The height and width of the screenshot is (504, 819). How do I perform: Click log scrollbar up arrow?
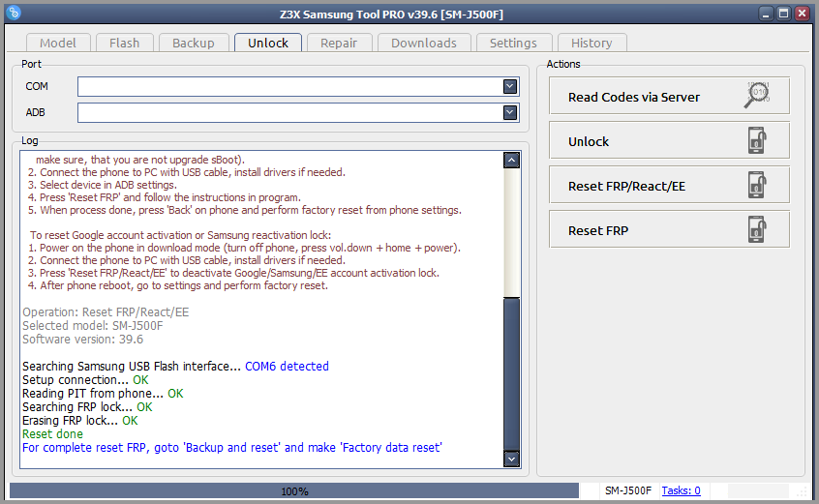(511, 161)
